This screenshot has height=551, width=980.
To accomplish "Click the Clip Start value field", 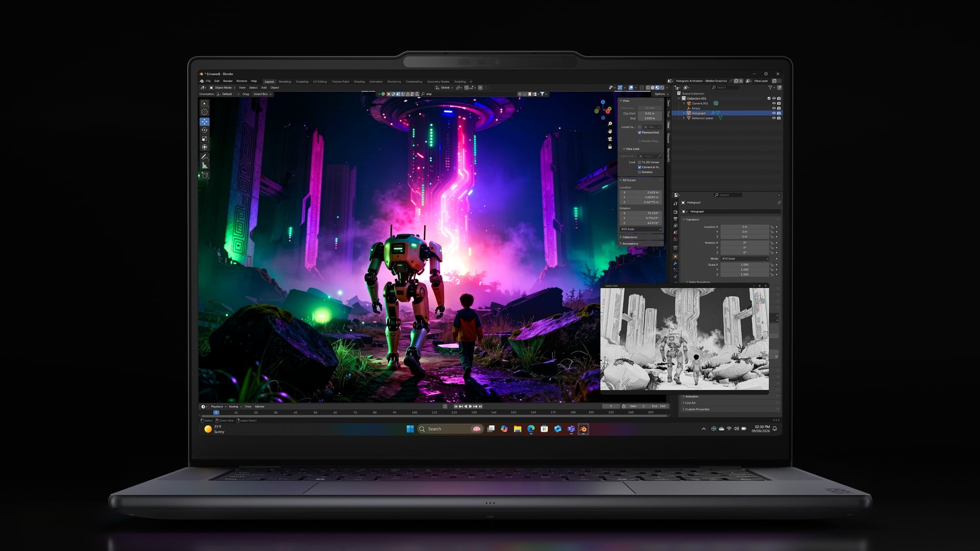I will click(x=650, y=113).
